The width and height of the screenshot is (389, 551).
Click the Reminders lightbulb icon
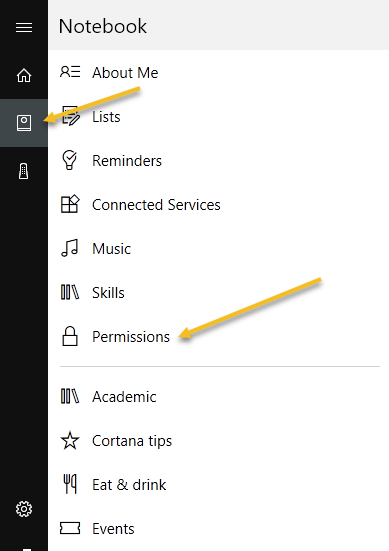pos(69,160)
